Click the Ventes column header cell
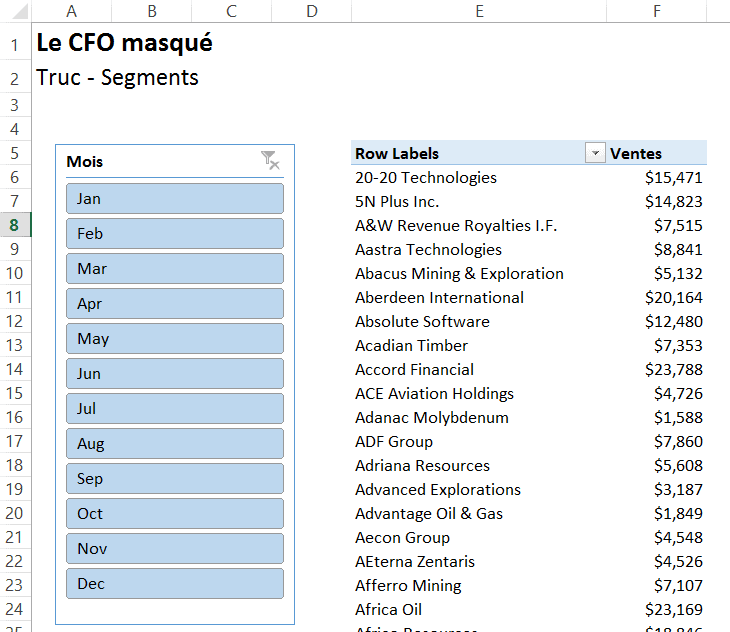The image size is (730, 632). pyautogui.click(x=655, y=153)
